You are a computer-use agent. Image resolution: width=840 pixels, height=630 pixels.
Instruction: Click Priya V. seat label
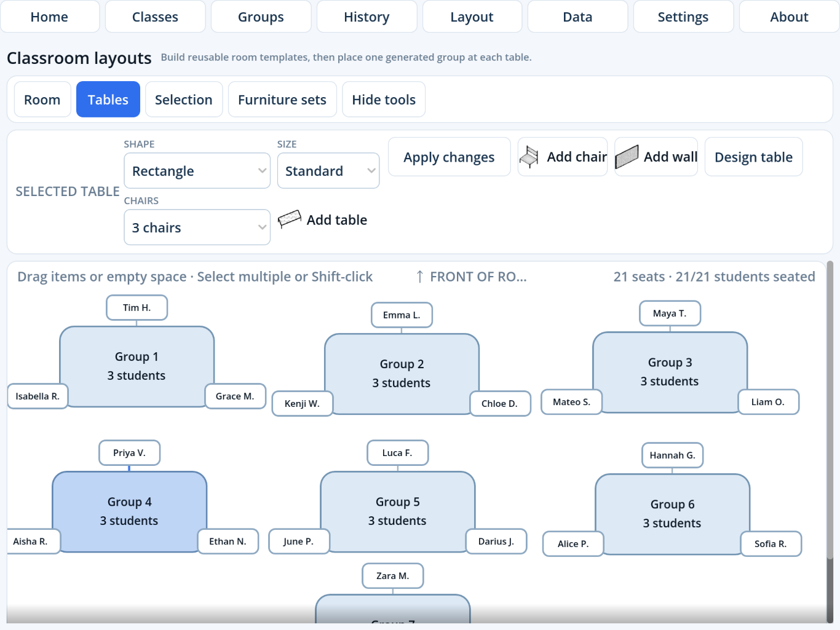[x=129, y=453]
